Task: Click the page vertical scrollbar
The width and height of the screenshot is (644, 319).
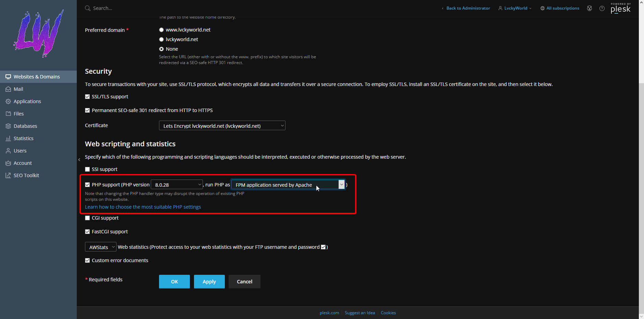Action: [641, 171]
